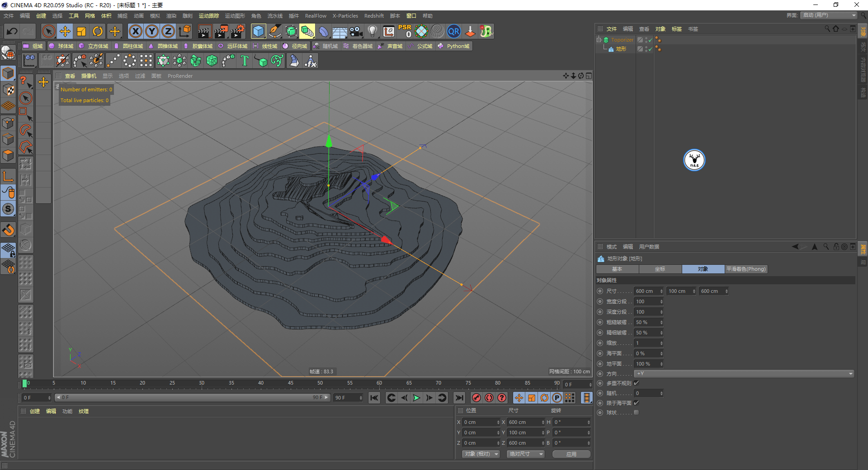Viewport: 868px width, 470px height.
Task: Click the magnet snap icon in left sidebar
Action: [x=8, y=230]
